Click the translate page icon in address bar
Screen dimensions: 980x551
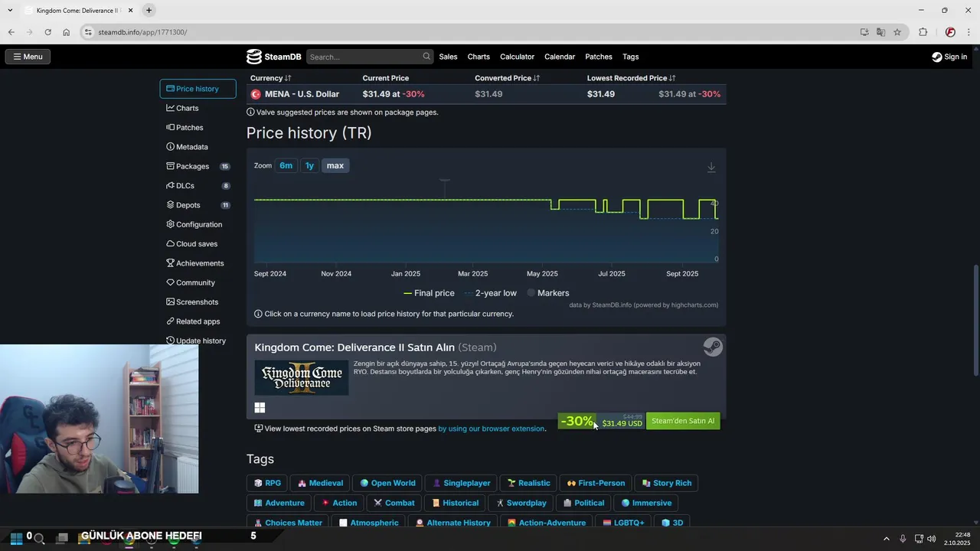click(x=880, y=32)
